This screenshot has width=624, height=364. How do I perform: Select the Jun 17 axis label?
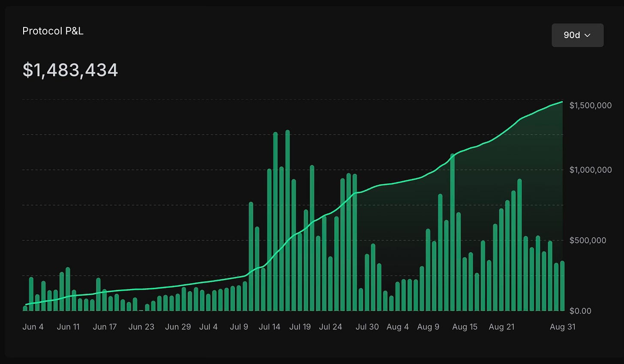[105, 327]
